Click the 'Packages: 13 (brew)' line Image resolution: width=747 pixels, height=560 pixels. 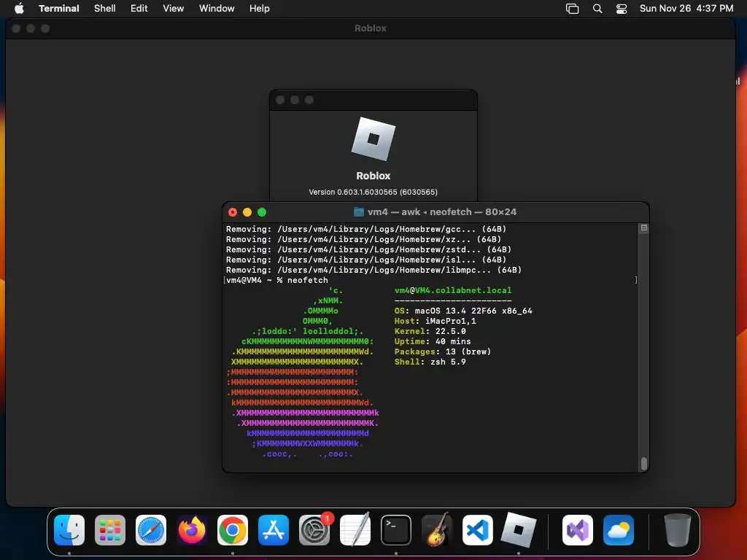pyautogui.click(x=443, y=351)
